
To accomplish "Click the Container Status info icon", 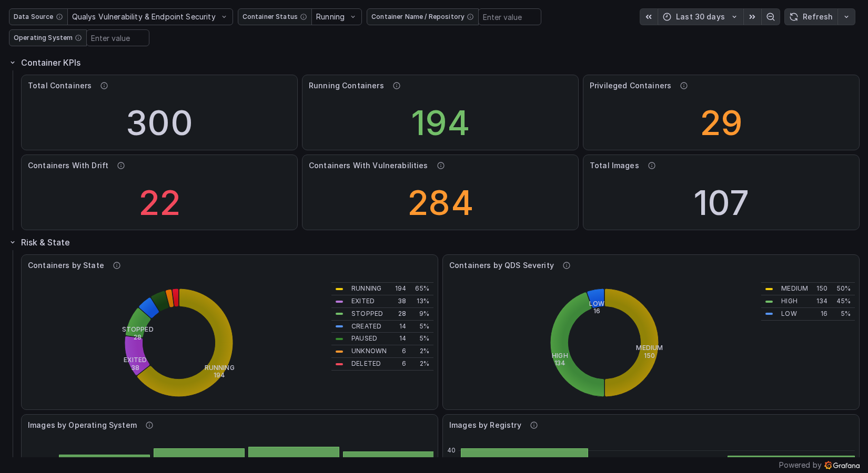I will coord(304,17).
